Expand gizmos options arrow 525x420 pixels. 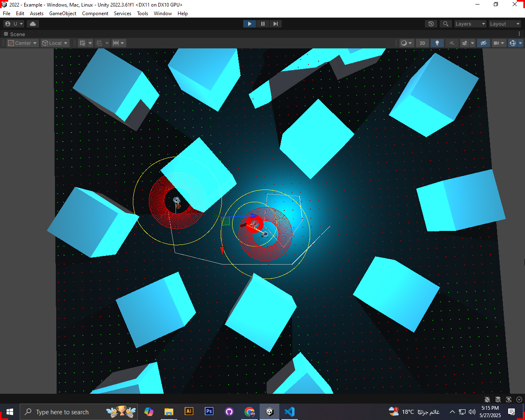[520, 43]
